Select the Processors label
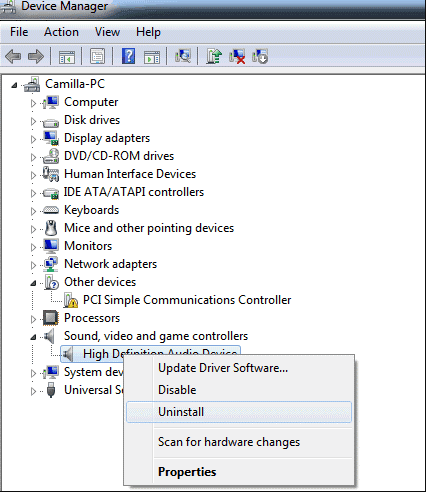This screenshot has width=426, height=492. [x=92, y=318]
